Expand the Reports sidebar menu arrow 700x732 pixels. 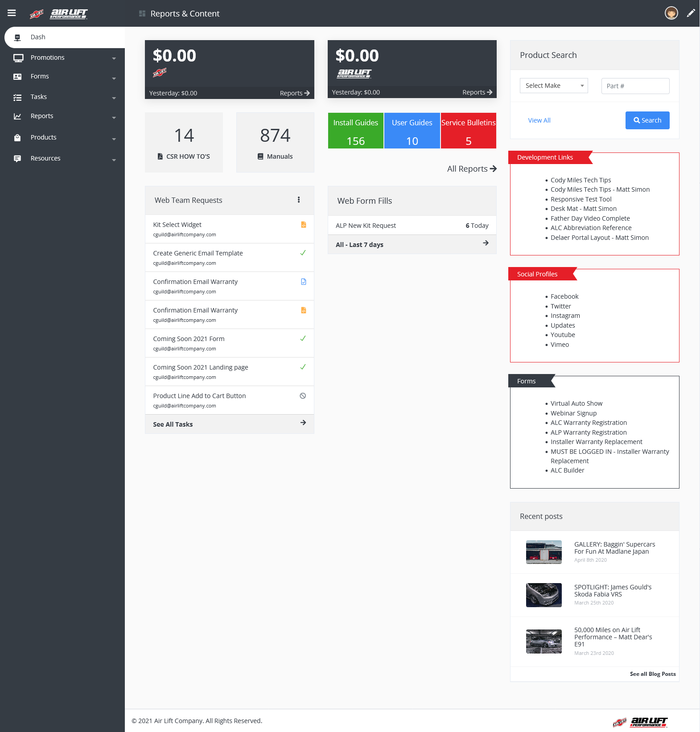click(x=114, y=118)
